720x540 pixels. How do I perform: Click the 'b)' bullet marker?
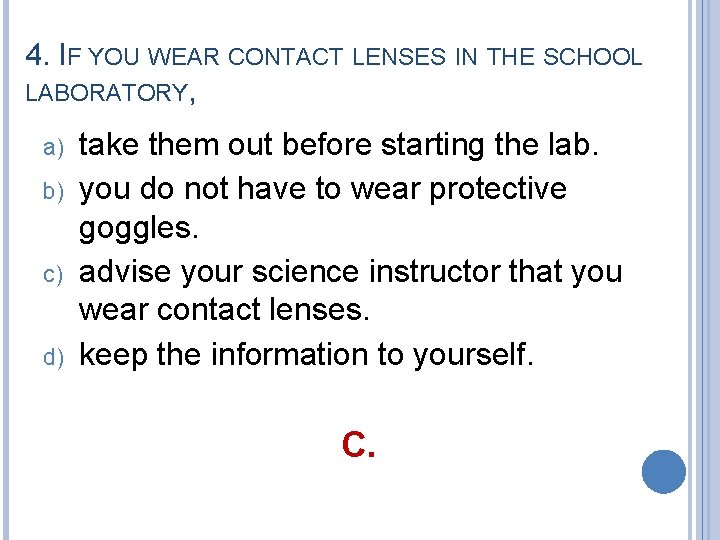[x=53, y=190]
